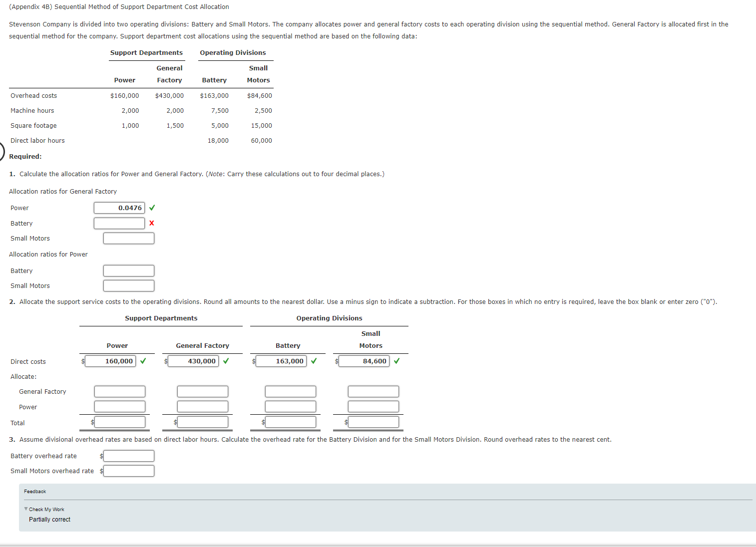Select the Battery ratio input under General Factory
756x547 pixels.
coord(119,223)
